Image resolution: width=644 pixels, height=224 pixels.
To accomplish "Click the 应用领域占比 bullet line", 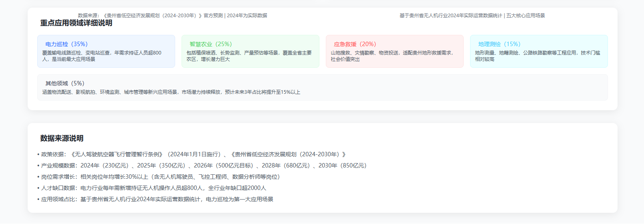I will click(x=157, y=199).
